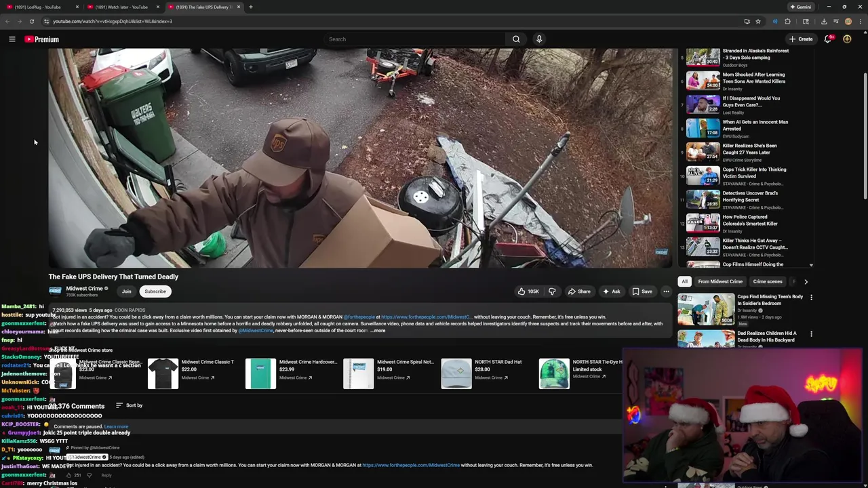Open more actions ellipsis under video
This screenshot has height=488, width=868.
[x=666, y=291]
